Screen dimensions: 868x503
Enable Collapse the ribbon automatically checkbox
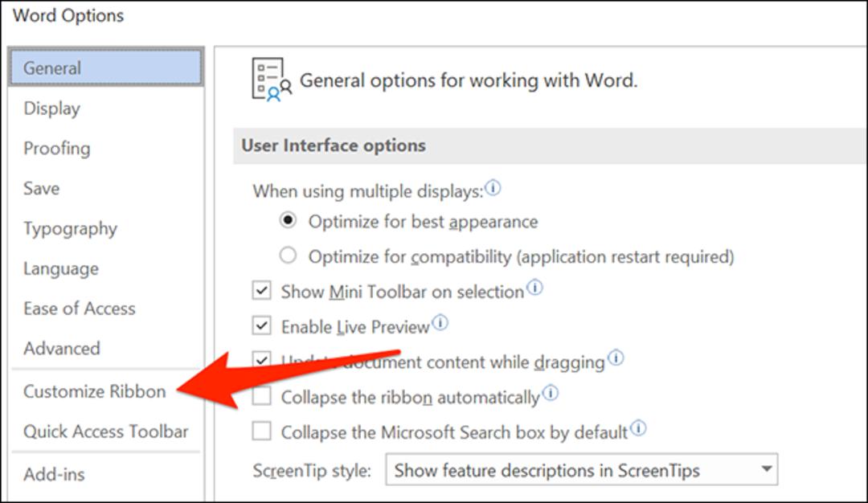click(x=262, y=396)
